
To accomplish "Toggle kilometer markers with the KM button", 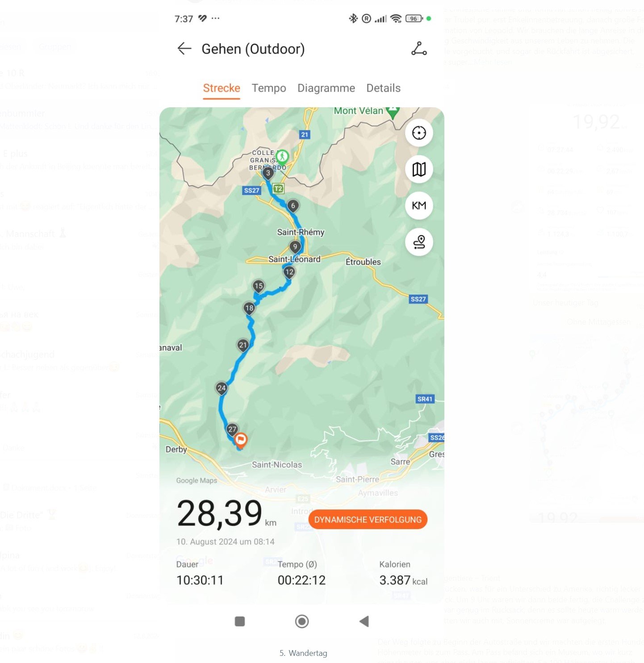I will (x=419, y=205).
